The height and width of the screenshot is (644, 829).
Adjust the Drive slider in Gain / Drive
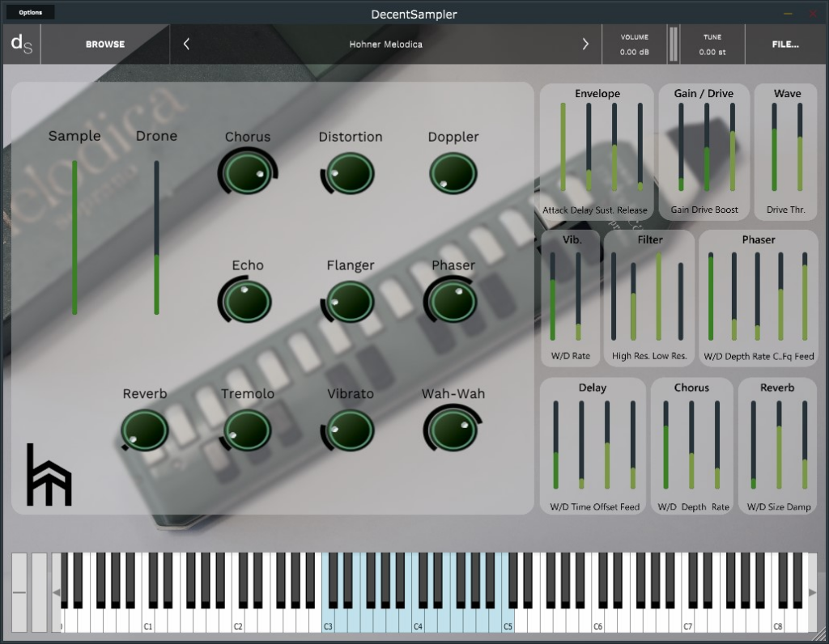point(706,147)
